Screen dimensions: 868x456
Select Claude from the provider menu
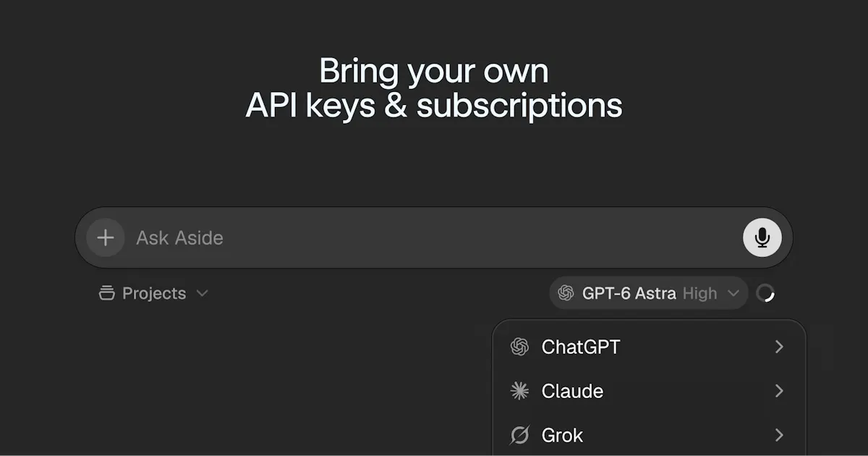pos(649,391)
